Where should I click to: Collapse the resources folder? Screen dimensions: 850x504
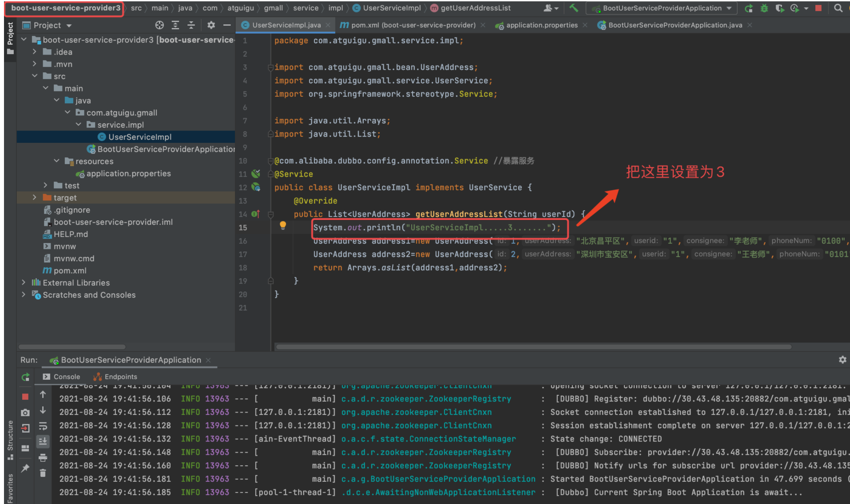(x=56, y=161)
